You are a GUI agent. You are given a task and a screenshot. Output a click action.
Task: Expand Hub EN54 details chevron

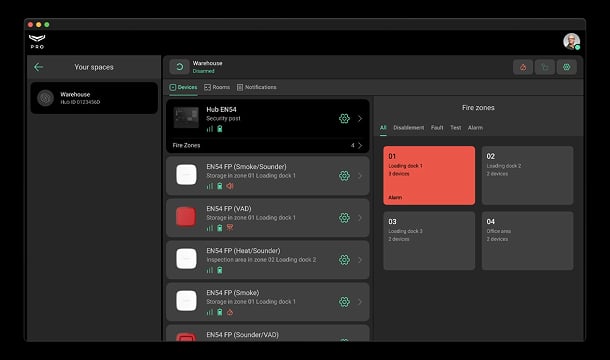coord(360,118)
